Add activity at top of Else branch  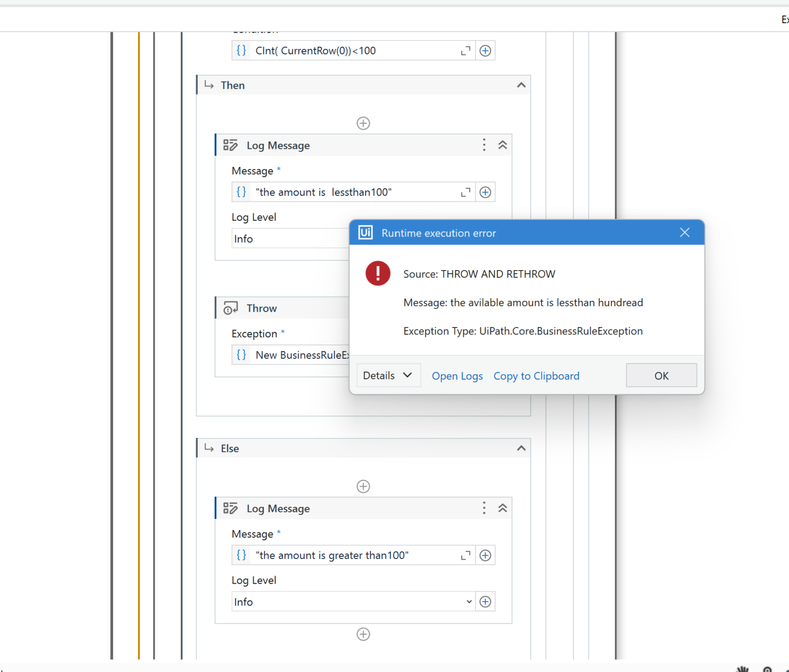[x=363, y=486]
